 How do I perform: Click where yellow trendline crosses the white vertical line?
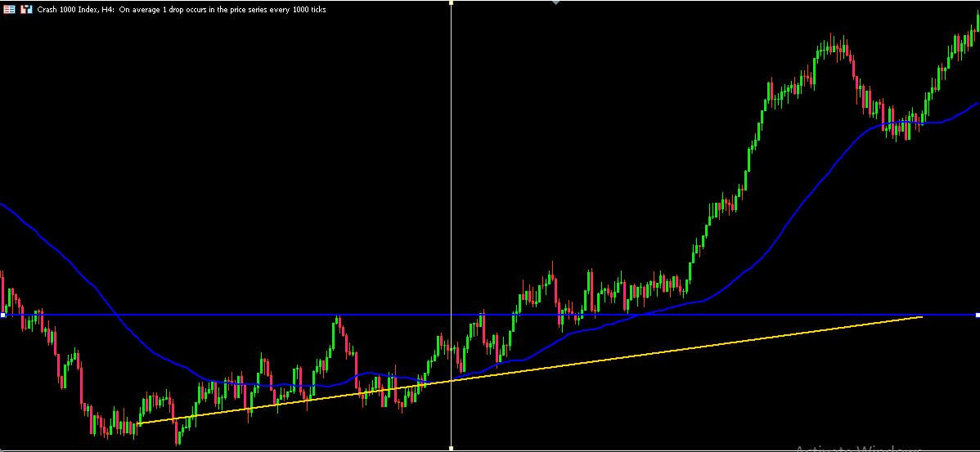452,381
